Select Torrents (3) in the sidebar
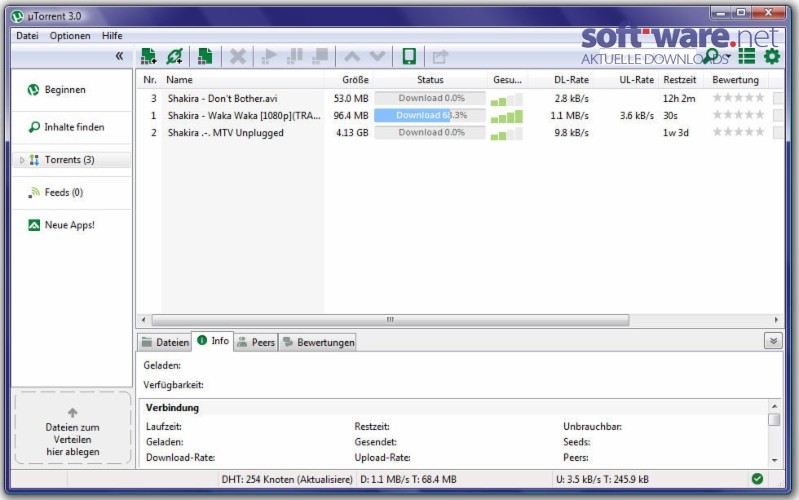The height and width of the screenshot is (500, 799). [x=71, y=160]
